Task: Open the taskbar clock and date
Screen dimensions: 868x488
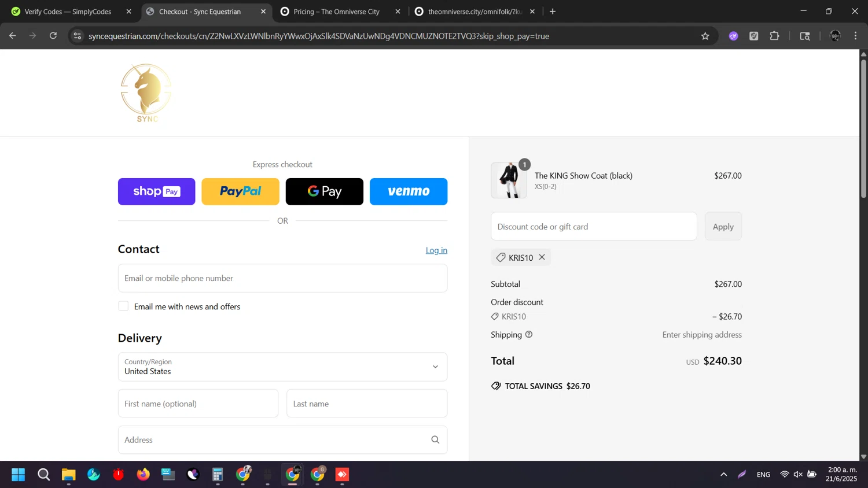Action: 842,474
